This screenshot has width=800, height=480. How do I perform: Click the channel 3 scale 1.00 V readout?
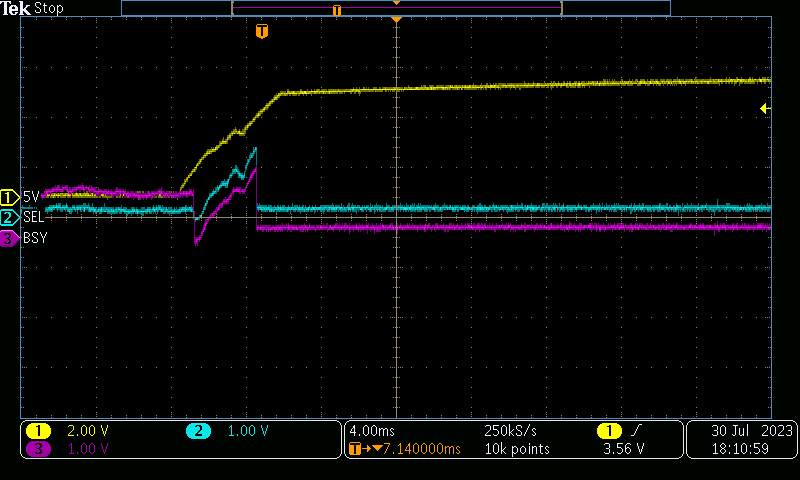tap(88, 449)
